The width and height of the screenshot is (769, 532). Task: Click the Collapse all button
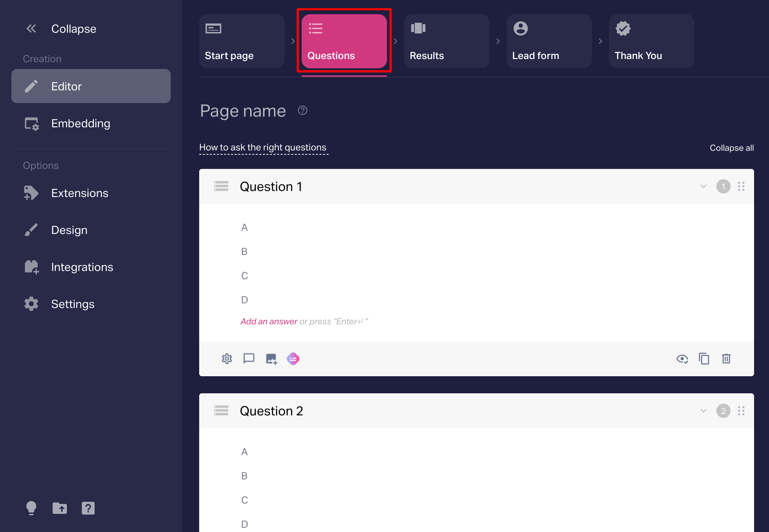tap(732, 148)
